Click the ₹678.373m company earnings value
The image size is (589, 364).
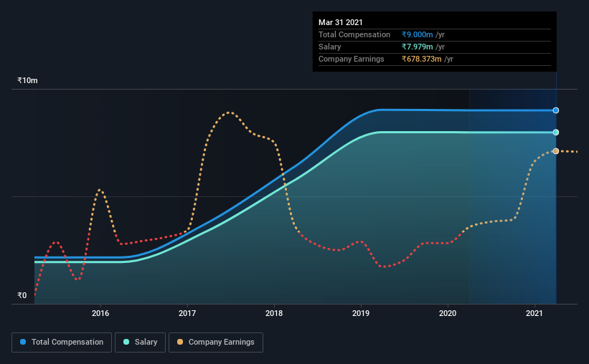tap(421, 59)
